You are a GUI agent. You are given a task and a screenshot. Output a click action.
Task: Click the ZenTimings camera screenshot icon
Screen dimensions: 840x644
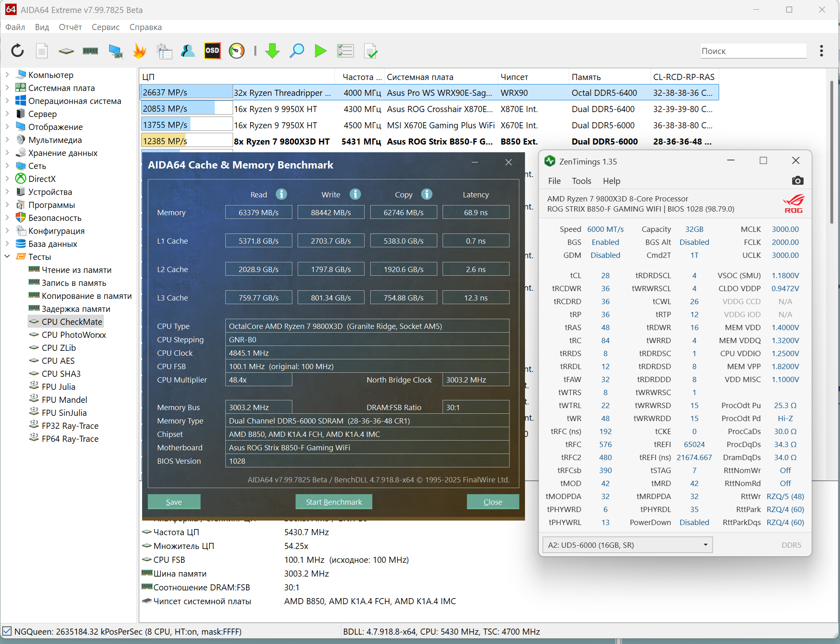(x=797, y=181)
